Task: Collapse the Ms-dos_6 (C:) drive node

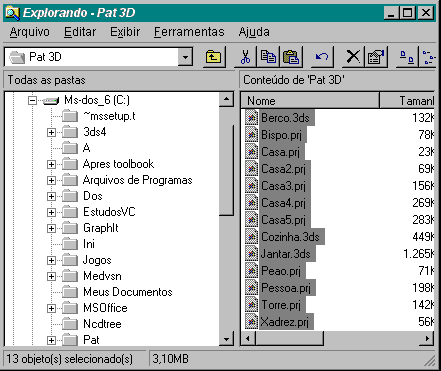Action: 32,100
